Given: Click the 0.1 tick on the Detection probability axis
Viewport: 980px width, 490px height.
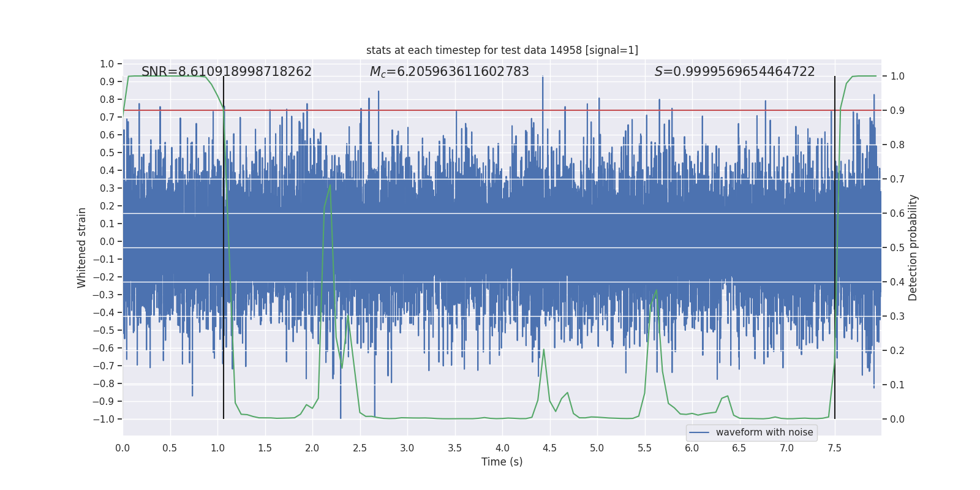Looking at the screenshot, I should point(897,385).
